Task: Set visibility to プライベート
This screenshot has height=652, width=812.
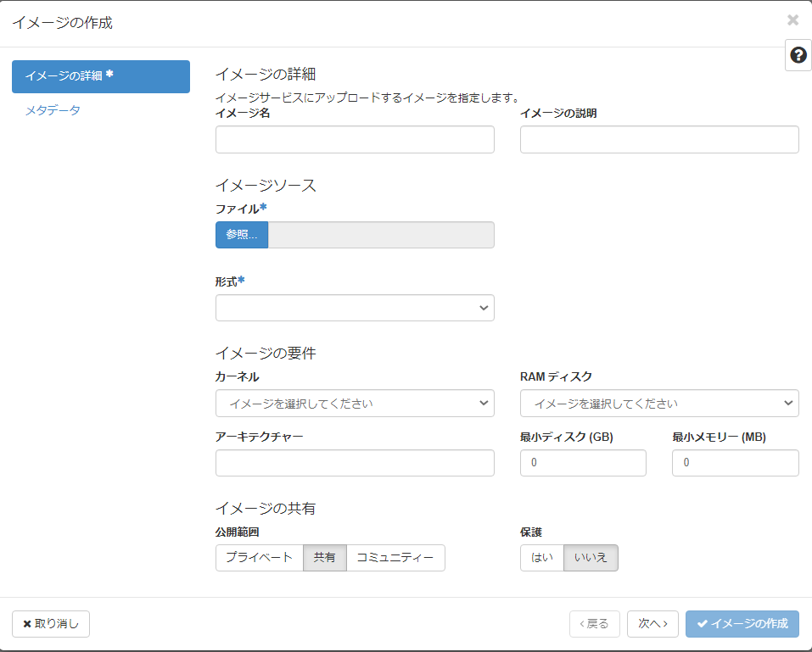Action: [x=260, y=558]
